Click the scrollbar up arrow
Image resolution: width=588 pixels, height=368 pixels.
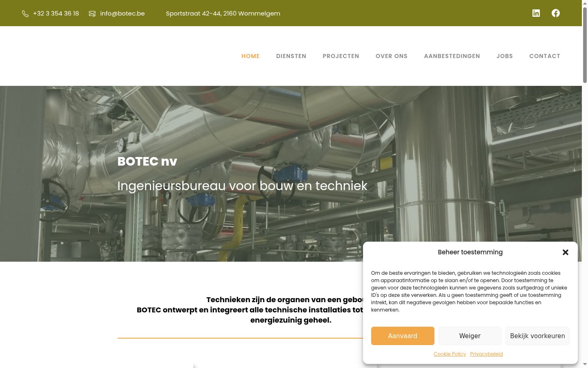[585, 3]
